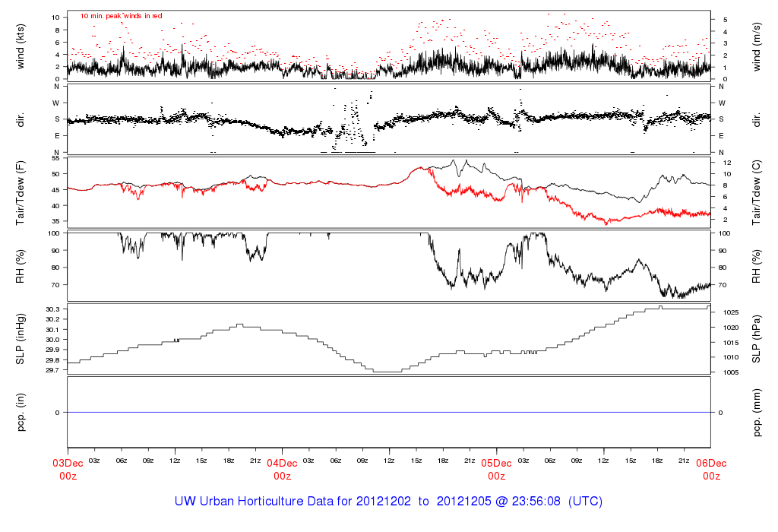The image size is (778, 532).
Task: Select the '1010' hPa tick value
Action: click(730, 357)
